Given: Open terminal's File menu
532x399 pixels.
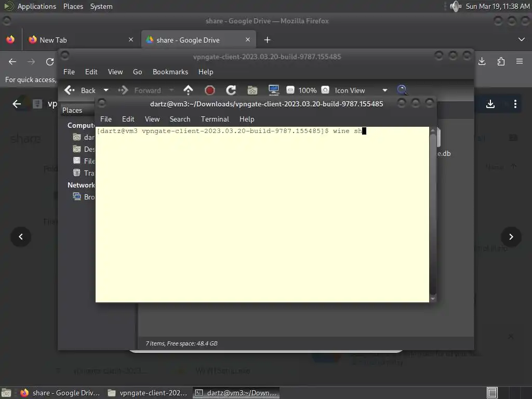Looking at the screenshot, I should click(106, 119).
